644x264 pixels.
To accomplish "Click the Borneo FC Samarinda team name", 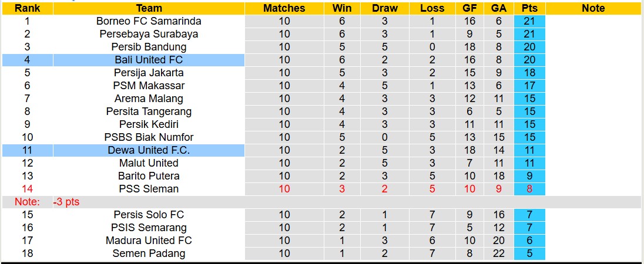I will [x=149, y=21].
